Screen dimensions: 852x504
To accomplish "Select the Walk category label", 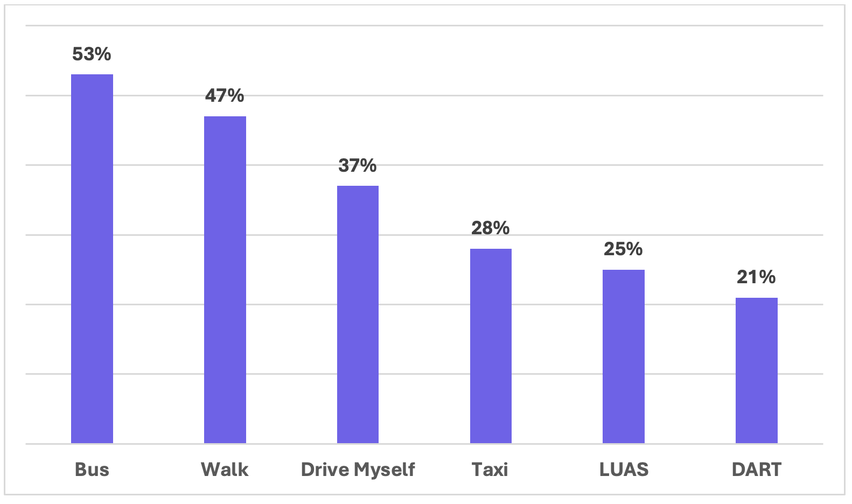I will click(x=225, y=470).
